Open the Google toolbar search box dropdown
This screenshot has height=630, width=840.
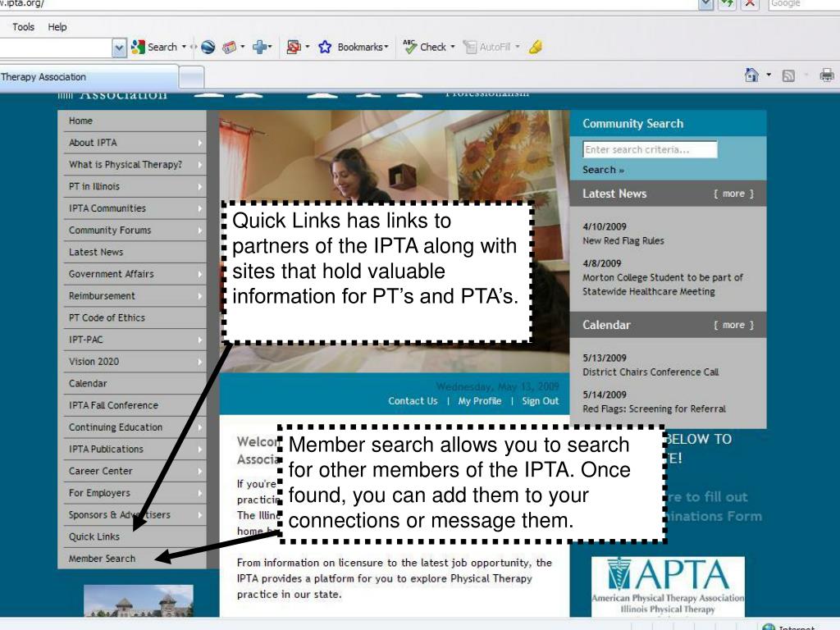point(119,48)
